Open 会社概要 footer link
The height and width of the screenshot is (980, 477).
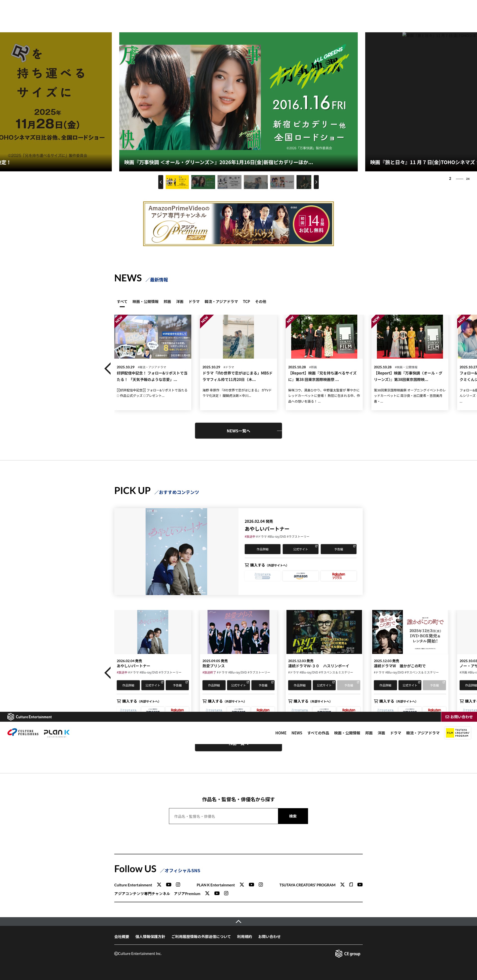pos(122,937)
